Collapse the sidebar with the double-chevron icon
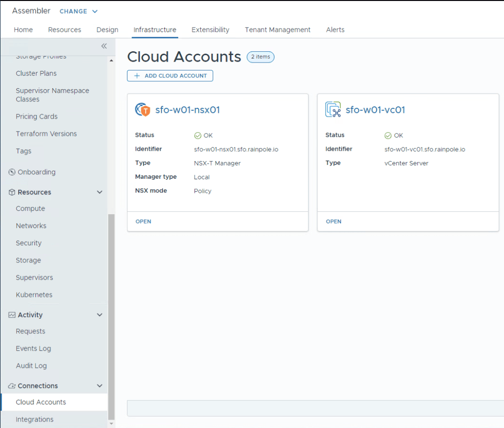Viewport: 504px width, 428px height. tap(104, 46)
